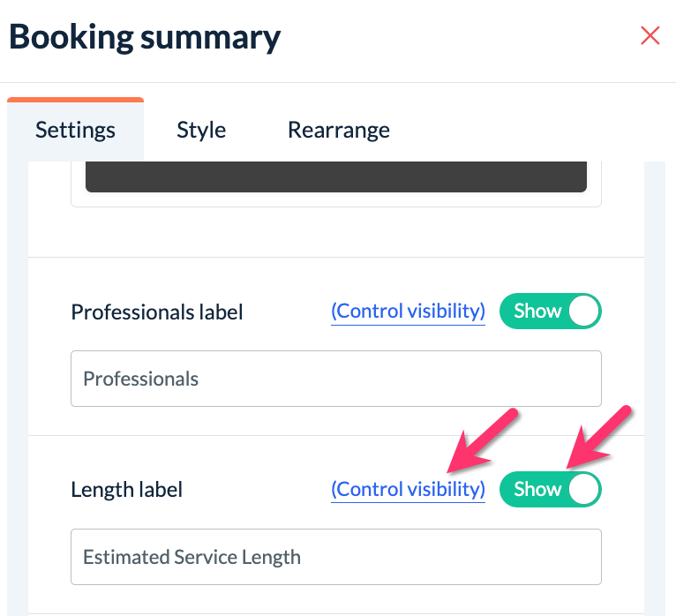Open Control visibility for Professionals label
This screenshot has width=676, height=616.
pyautogui.click(x=408, y=312)
